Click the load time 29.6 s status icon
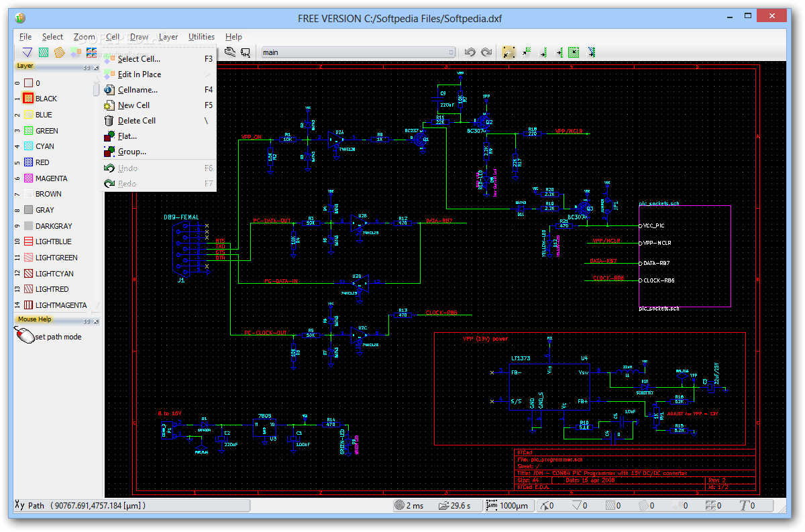805x532 pixels. coord(443,505)
